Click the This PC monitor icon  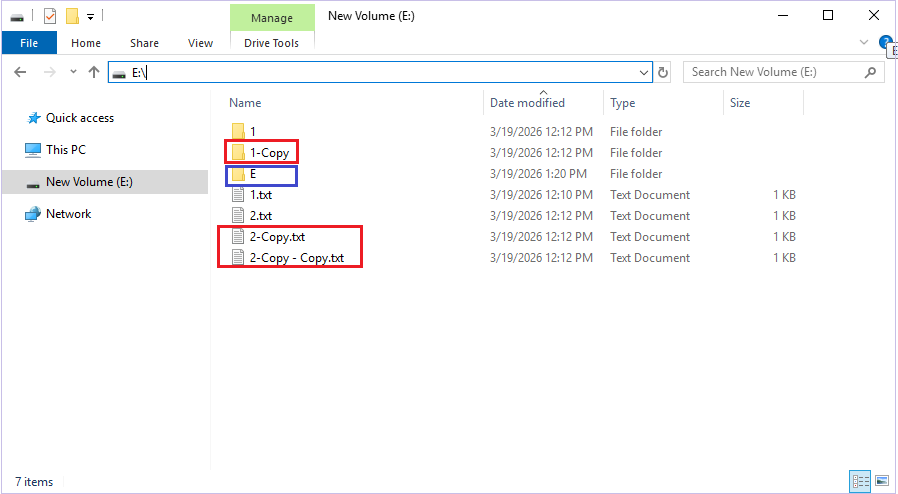click(x=33, y=150)
